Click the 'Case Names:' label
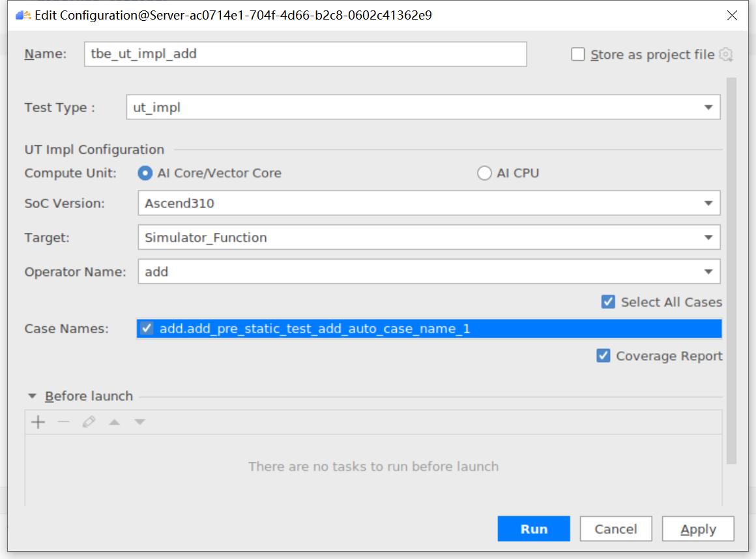The height and width of the screenshot is (559, 756). [66, 329]
